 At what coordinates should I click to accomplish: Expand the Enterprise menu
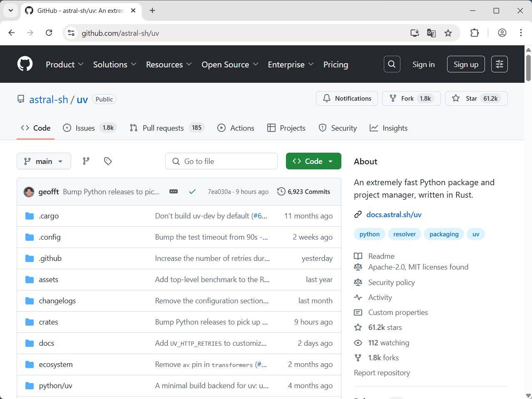pyautogui.click(x=291, y=64)
